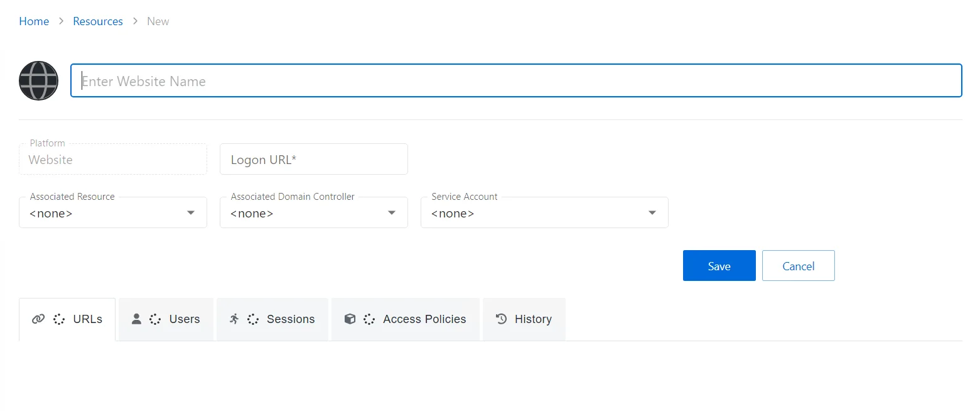Viewport: 980px width, 411px height.
Task: Switch to the Sessions tab
Action: click(x=272, y=319)
